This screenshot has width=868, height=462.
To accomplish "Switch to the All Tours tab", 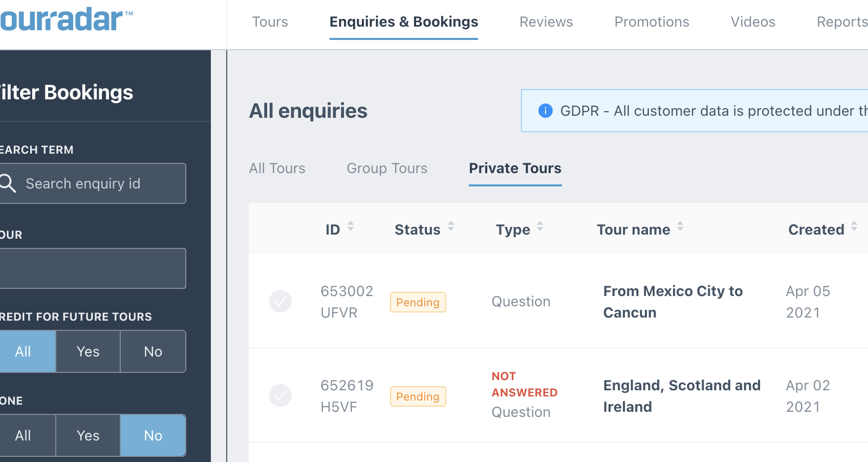I will tap(277, 168).
